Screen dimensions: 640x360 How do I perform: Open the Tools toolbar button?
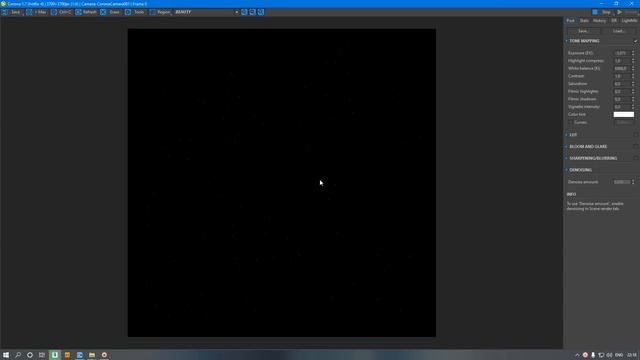[135, 12]
